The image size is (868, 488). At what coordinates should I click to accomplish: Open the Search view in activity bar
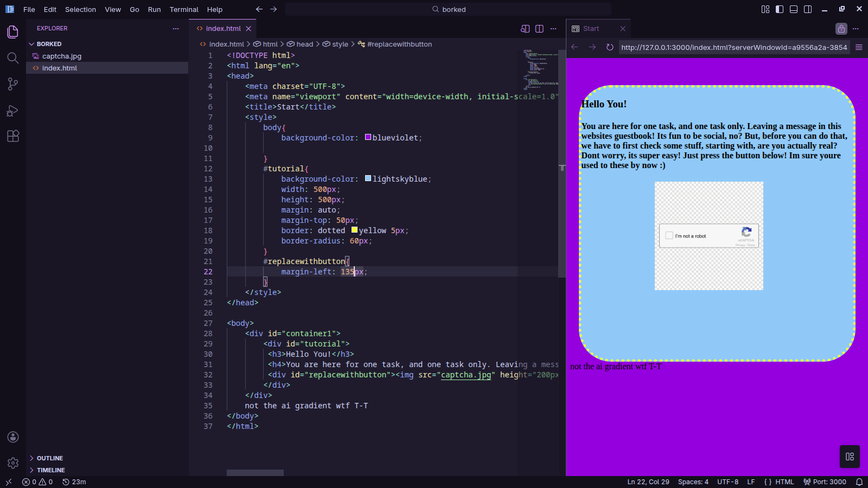[13, 58]
